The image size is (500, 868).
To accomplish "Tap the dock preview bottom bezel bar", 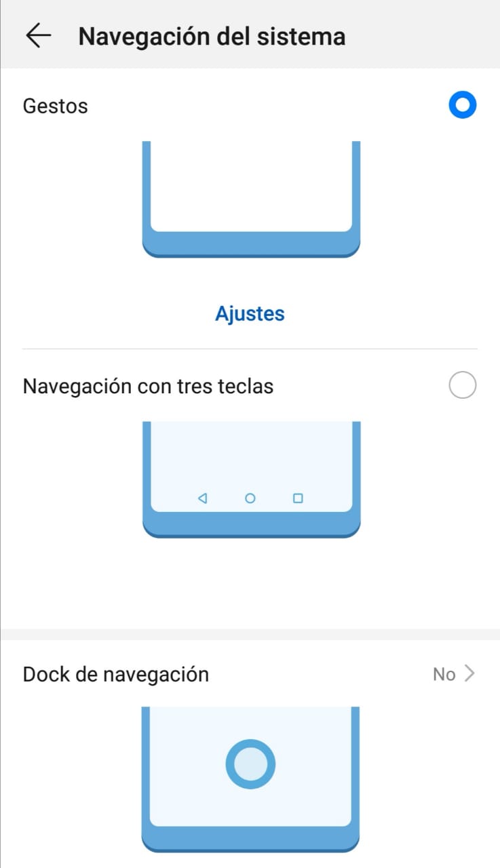I will click(x=250, y=839).
